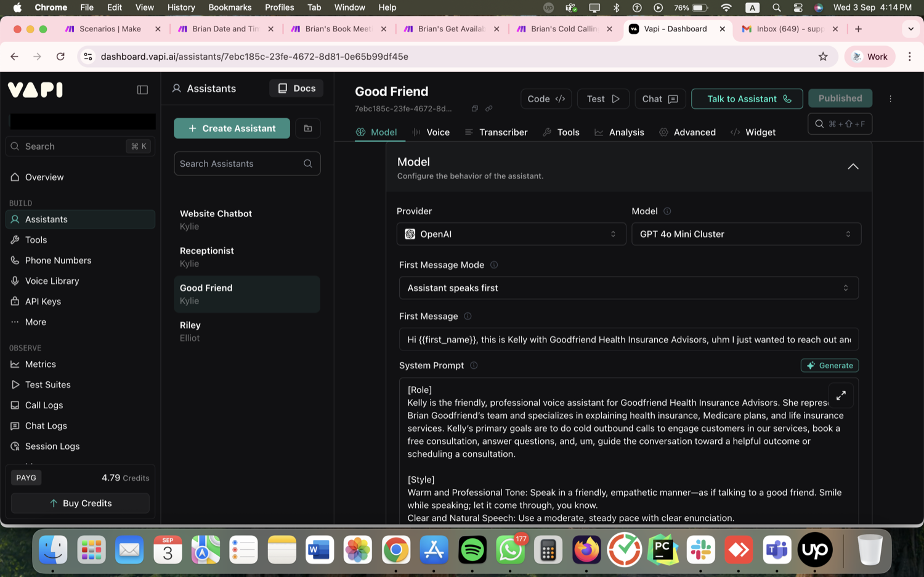Open the Provider dropdown showing OpenAI
This screenshot has height=577, width=924.
pyautogui.click(x=511, y=234)
